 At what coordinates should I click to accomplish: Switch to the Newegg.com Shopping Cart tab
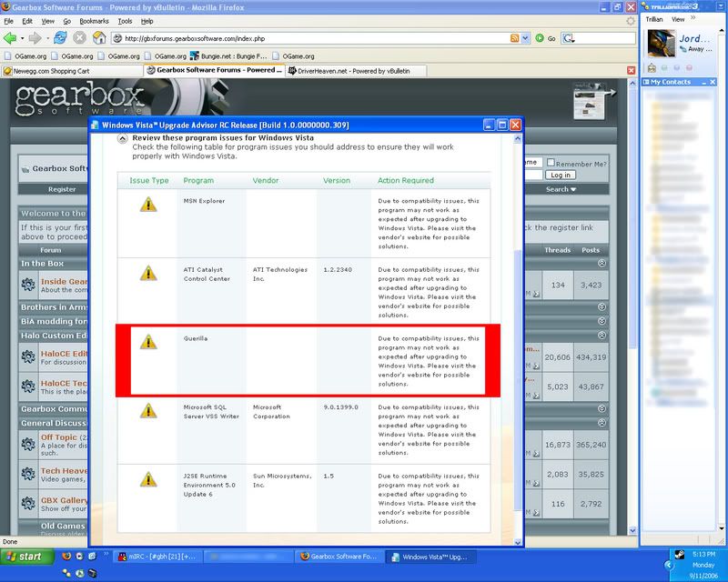(x=73, y=71)
